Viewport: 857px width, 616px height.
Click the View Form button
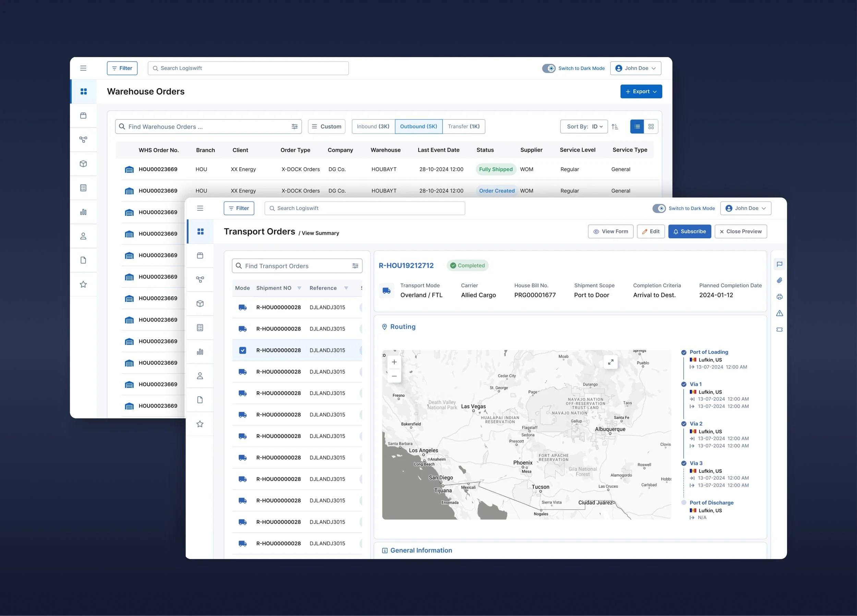click(x=610, y=232)
